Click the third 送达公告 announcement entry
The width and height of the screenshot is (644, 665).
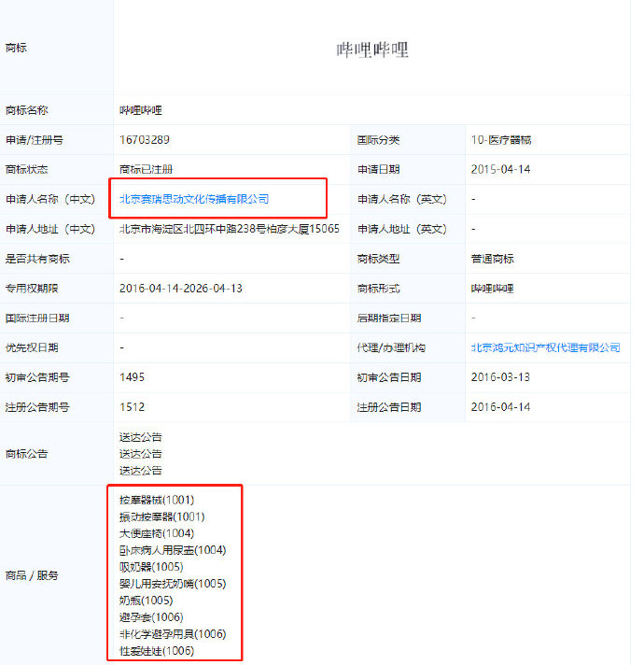141,471
